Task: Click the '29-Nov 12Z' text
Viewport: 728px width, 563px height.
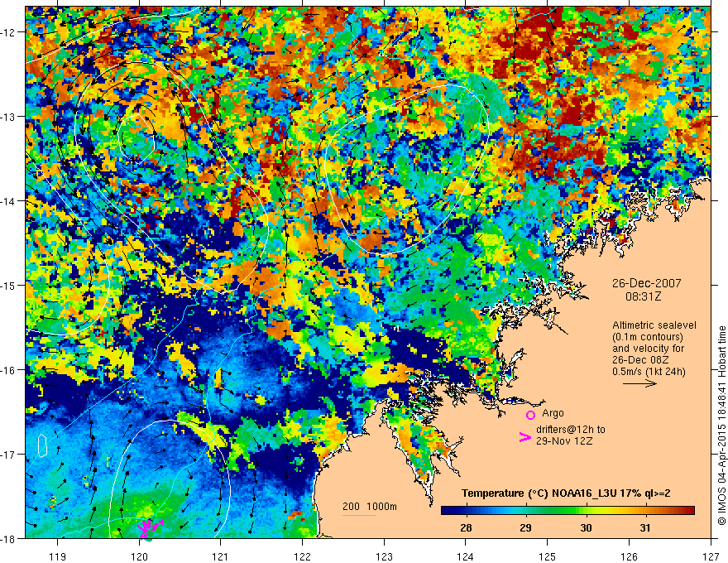Action: [564, 440]
